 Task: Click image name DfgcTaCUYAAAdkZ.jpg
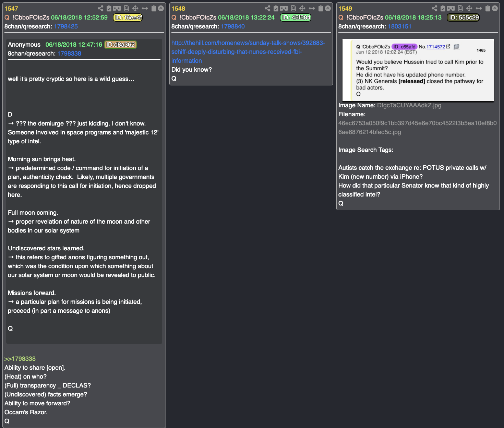[409, 105]
